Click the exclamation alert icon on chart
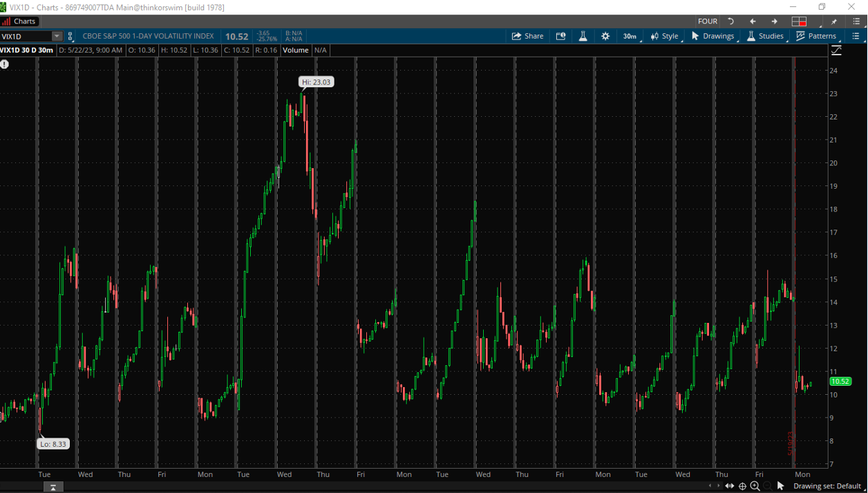 pyautogui.click(x=5, y=64)
